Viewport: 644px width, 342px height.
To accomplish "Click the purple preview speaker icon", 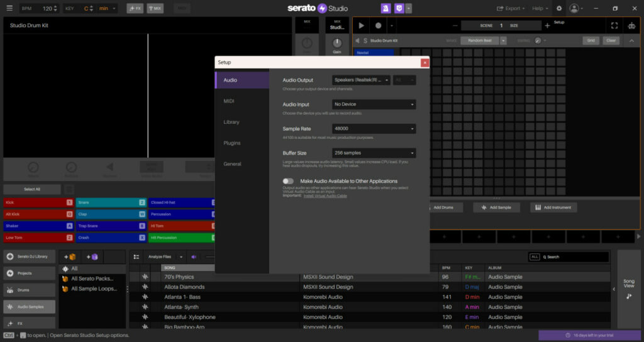I will click(194, 257).
